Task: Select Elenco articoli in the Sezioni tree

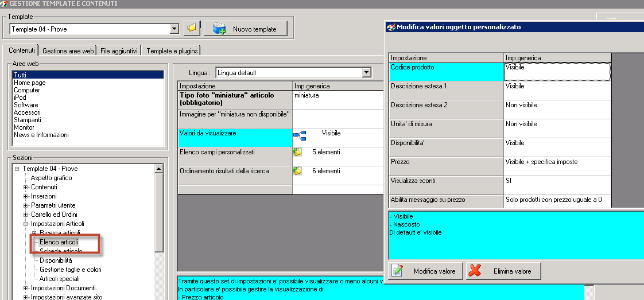Action: [x=59, y=242]
